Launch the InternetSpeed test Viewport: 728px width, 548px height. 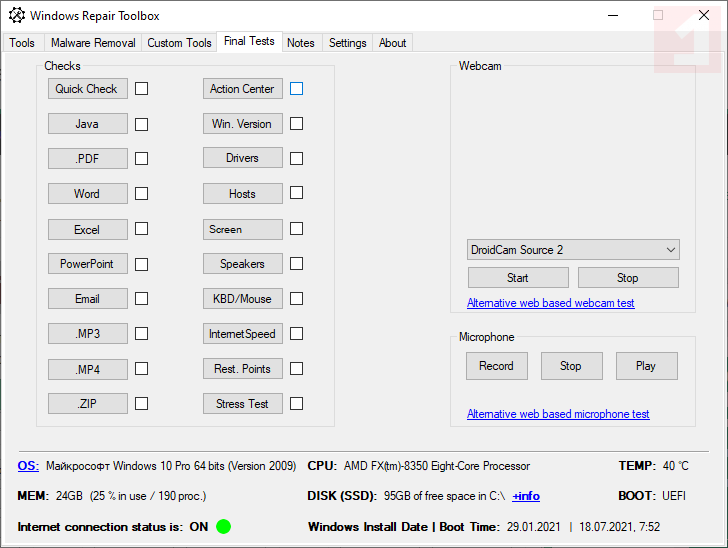(x=243, y=333)
